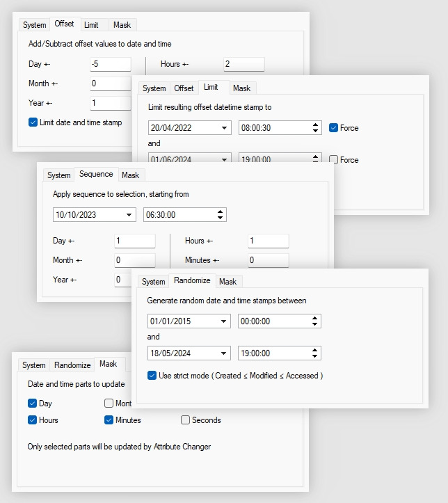Switch to the Sequence tab

click(96, 175)
